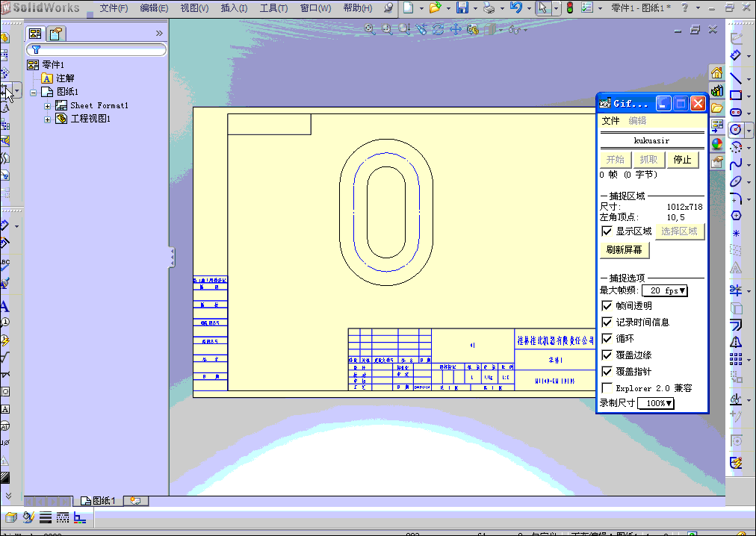Click the add sheet tab icon
This screenshot has height=536, width=756.
tap(135, 502)
